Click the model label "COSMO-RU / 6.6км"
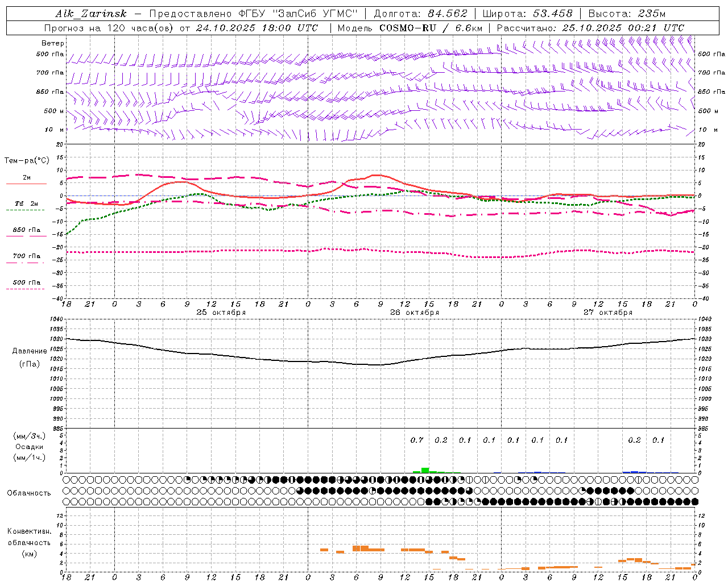The height and width of the screenshot is (582, 728). tap(431, 28)
